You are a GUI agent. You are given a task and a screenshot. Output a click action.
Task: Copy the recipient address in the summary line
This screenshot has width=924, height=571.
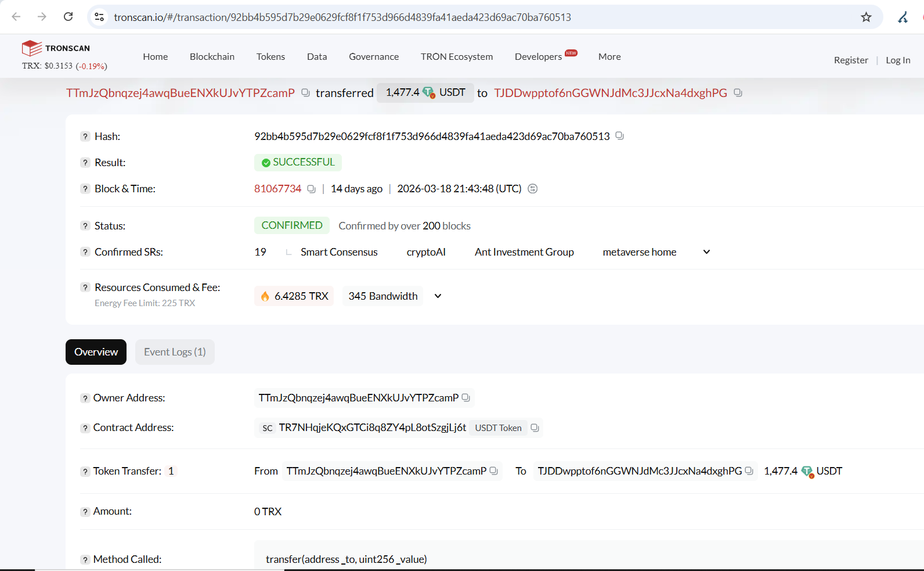tap(738, 93)
